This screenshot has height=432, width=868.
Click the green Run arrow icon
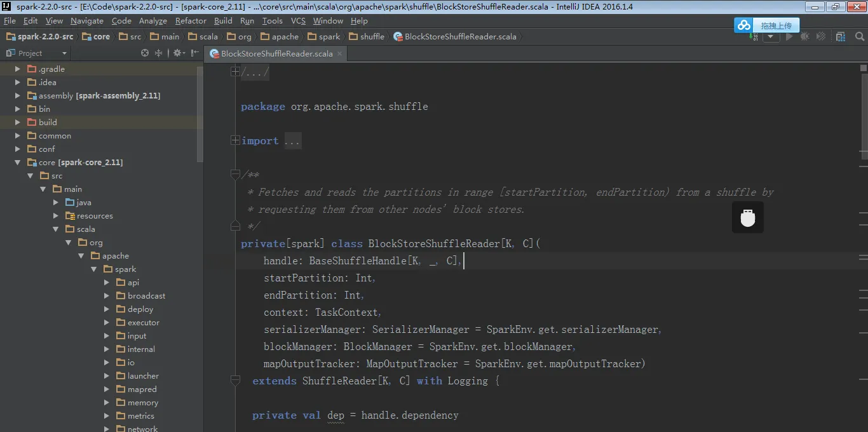tap(789, 37)
